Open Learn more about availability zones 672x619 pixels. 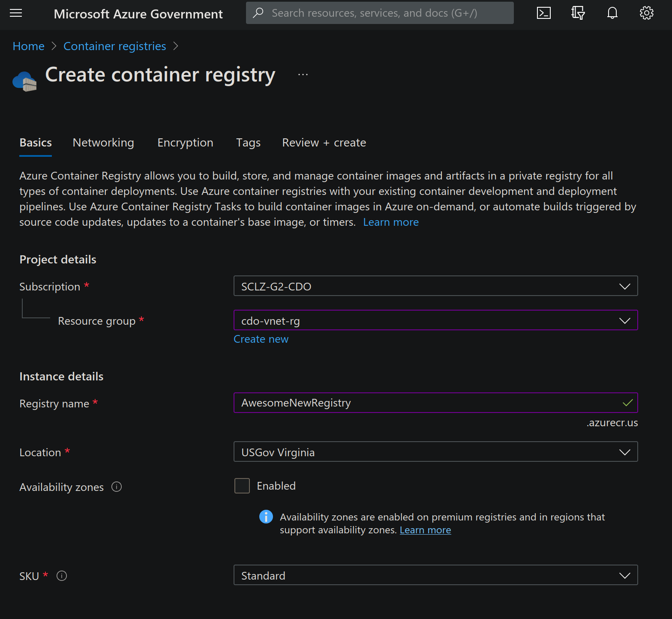tap(425, 530)
